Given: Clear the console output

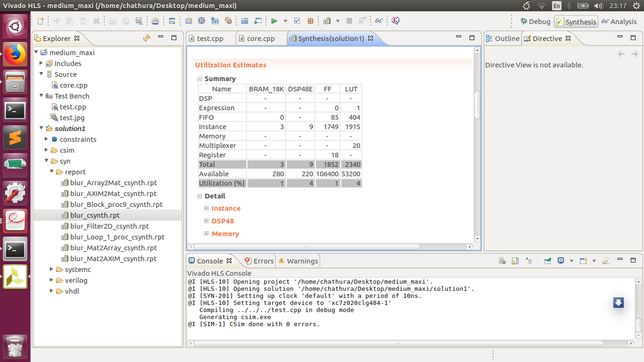Looking at the screenshot, I should [x=502, y=261].
